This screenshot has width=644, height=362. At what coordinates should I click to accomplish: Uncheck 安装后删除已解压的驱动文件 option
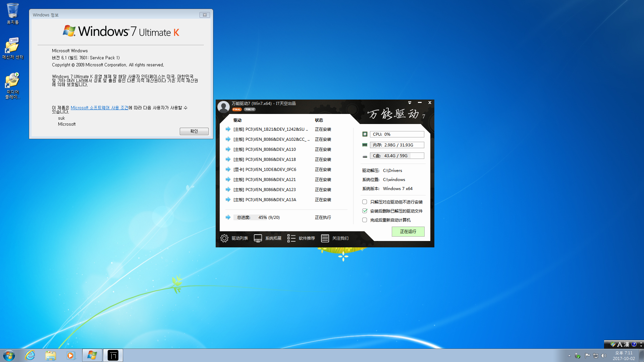point(365,211)
